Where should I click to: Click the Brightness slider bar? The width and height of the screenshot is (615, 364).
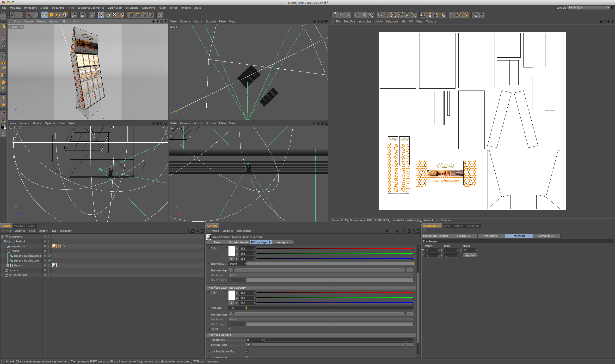click(330, 264)
